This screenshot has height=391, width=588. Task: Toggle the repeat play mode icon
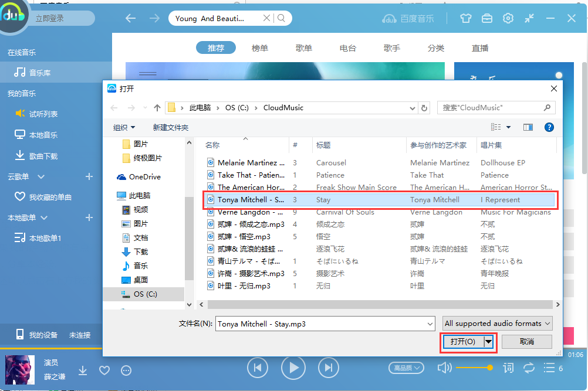click(529, 368)
